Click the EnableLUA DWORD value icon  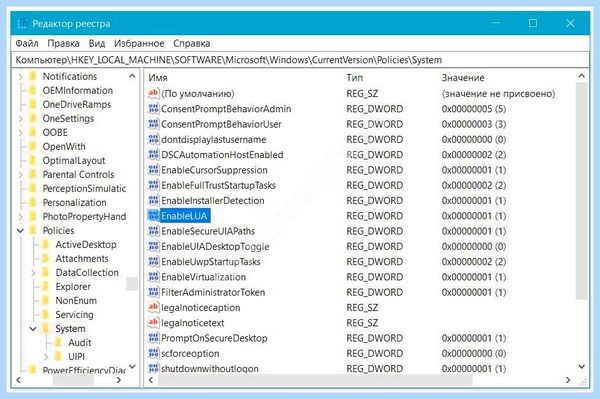[153, 216]
